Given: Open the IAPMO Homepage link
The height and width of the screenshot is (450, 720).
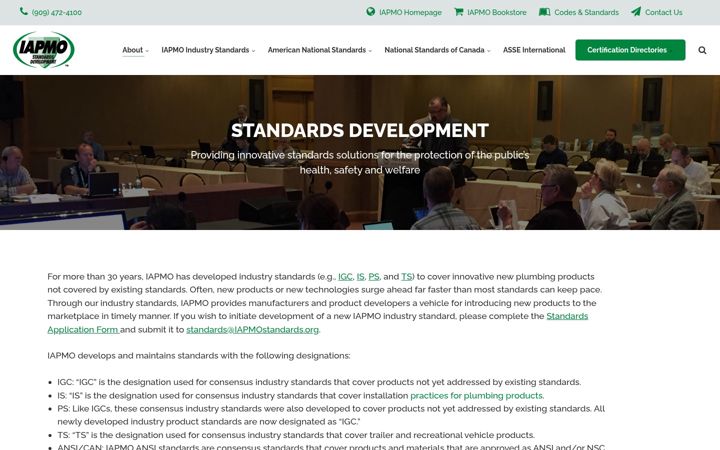Looking at the screenshot, I should coord(410,12).
